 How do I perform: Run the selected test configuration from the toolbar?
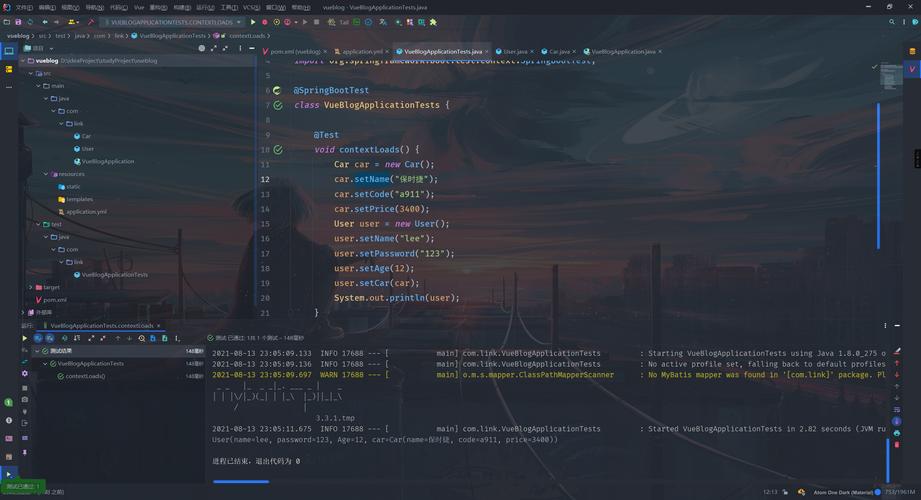pyautogui.click(x=253, y=22)
